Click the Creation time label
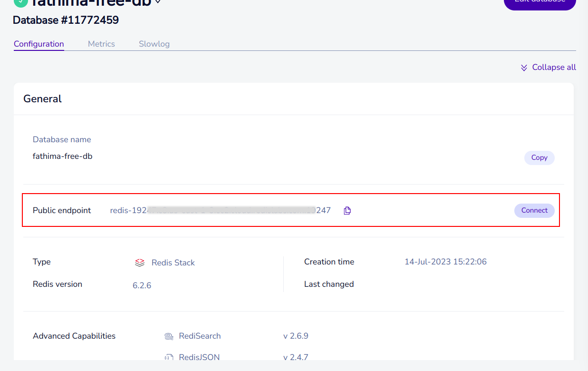Screen dimensions: 588x371 click(329, 262)
